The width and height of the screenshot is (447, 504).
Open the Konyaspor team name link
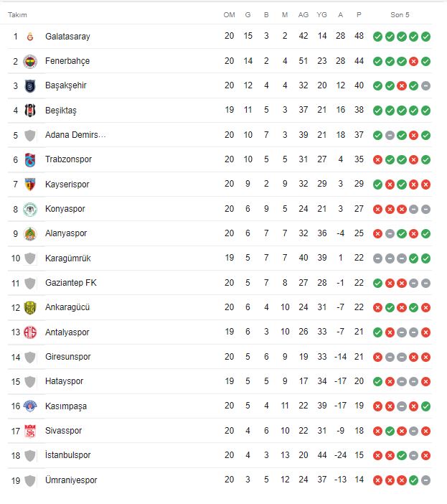[x=65, y=209]
